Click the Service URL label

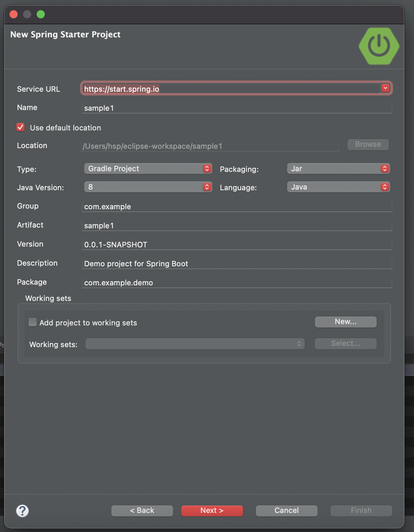pos(38,89)
